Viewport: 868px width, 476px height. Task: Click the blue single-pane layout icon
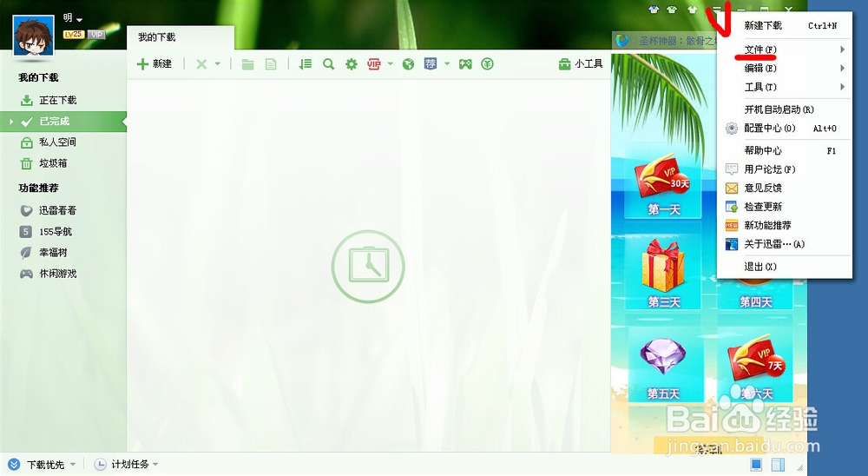756,465
